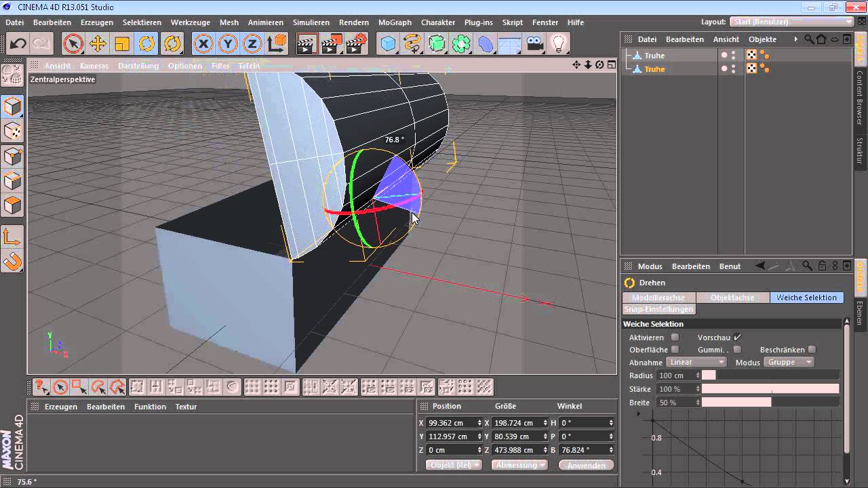Uncheck the Vorschau checkbox
This screenshot has width=868, height=488.
point(737,338)
